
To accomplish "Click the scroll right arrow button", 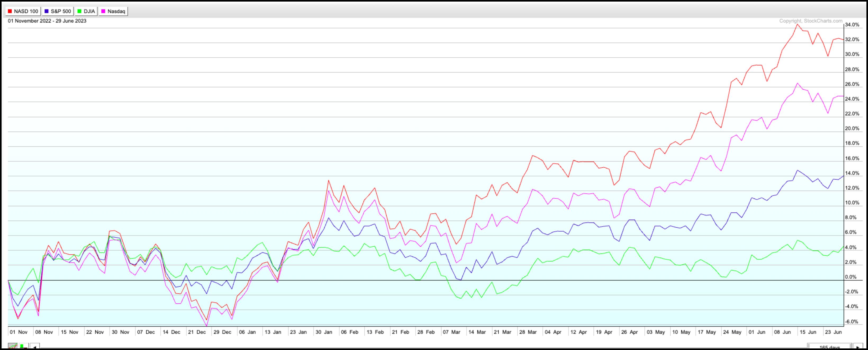I will pos(858,347).
